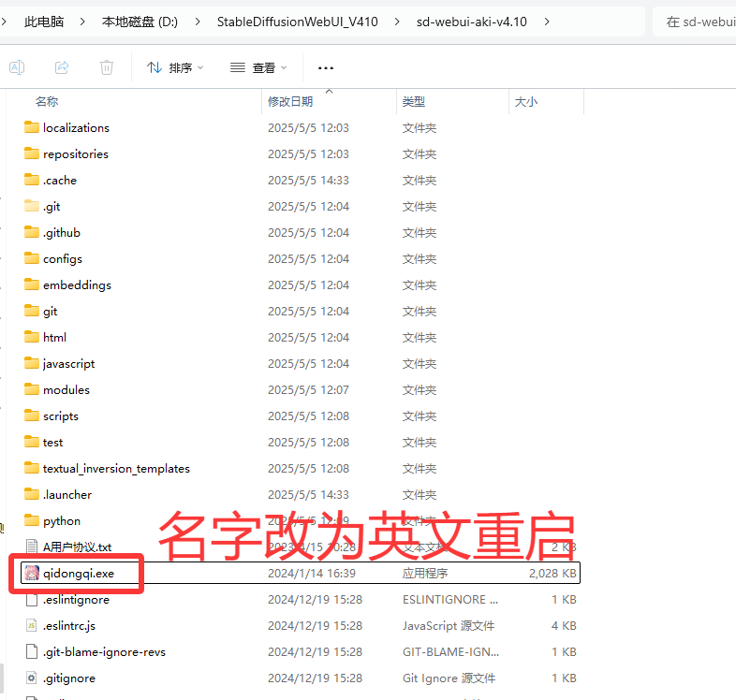The image size is (736, 700).
Task: Select the .eslintrc.js file icon
Action: tap(32, 626)
